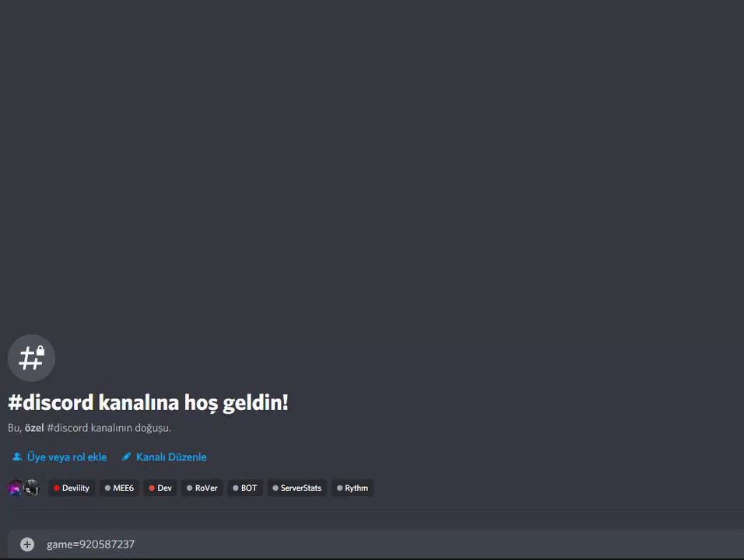The width and height of the screenshot is (744, 560).
Task: Open the 'Üye veya rol ekle' link
Action: [x=67, y=457]
